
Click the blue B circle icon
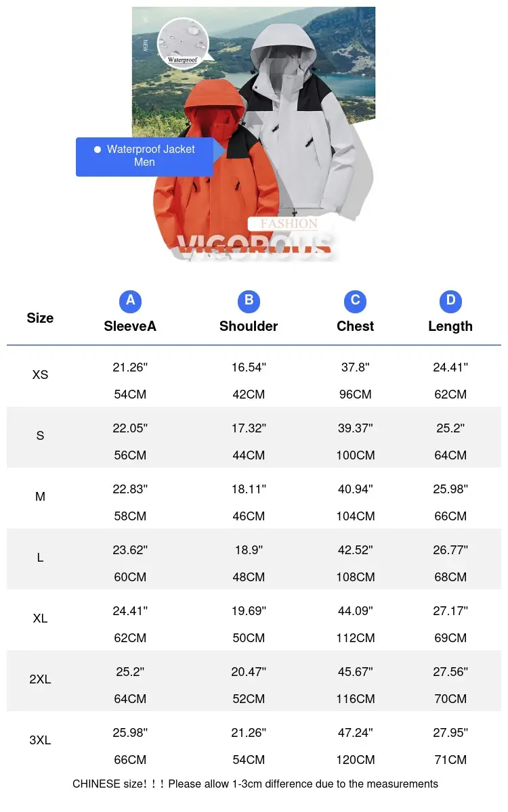pyautogui.click(x=249, y=301)
